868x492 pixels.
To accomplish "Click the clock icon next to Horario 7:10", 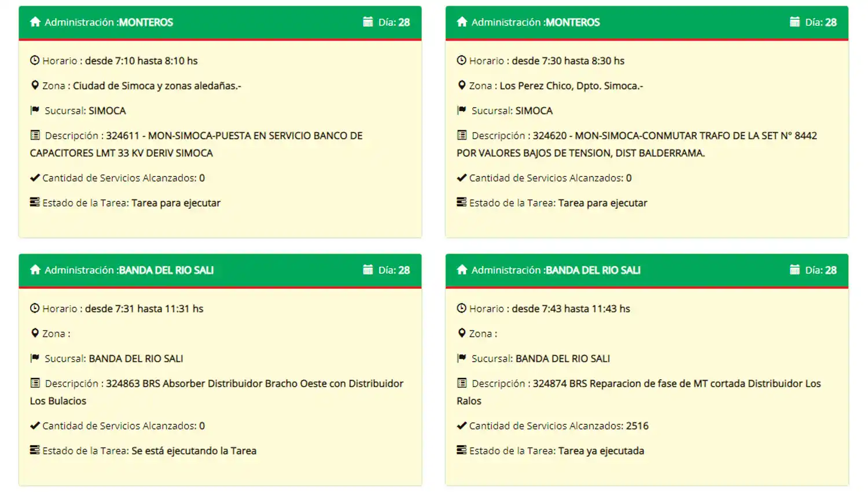I will pyautogui.click(x=35, y=60).
